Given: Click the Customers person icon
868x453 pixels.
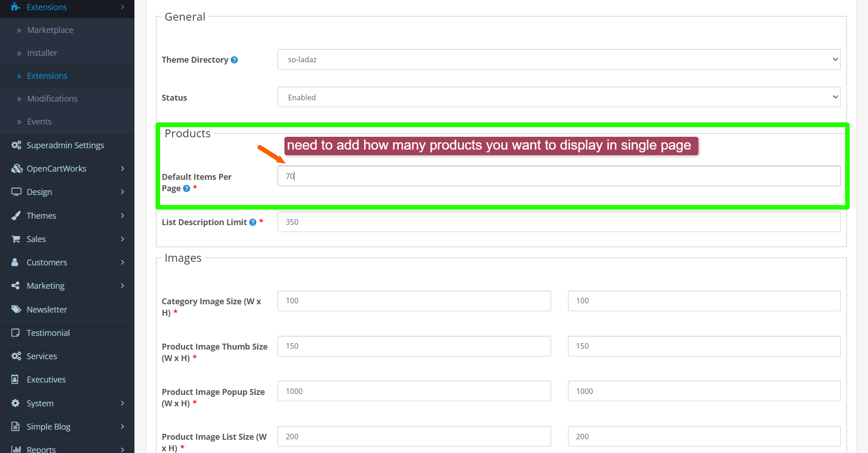Looking at the screenshot, I should tap(15, 262).
